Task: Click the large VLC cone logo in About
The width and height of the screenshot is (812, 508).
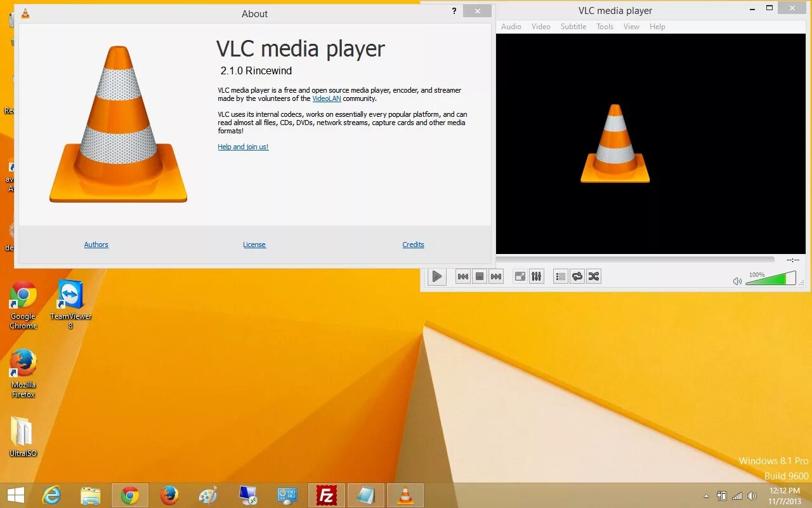Action: (x=118, y=125)
